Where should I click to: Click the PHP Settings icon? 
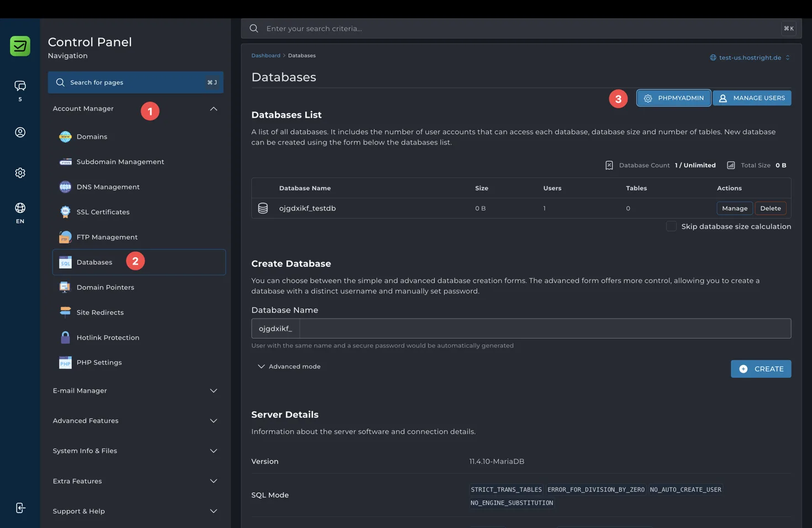click(65, 362)
